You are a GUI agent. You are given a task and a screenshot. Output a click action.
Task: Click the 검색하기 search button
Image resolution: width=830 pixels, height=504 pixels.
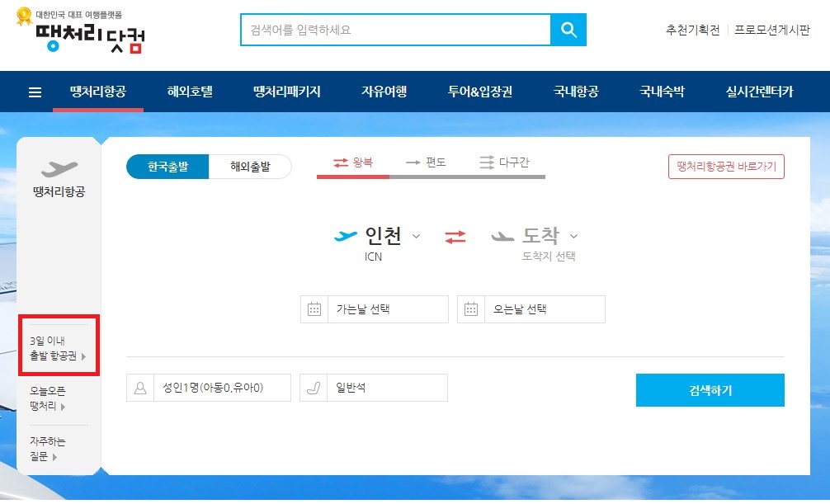point(709,389)
